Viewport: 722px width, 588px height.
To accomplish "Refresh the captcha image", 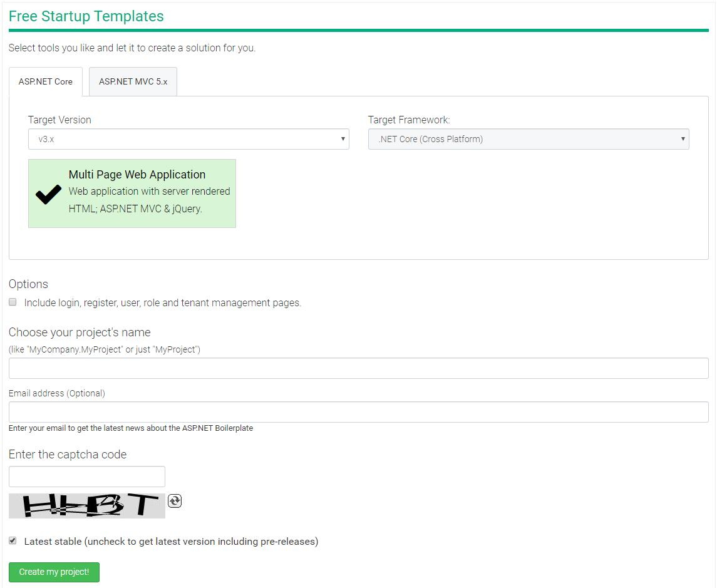I will coord(175,500).
